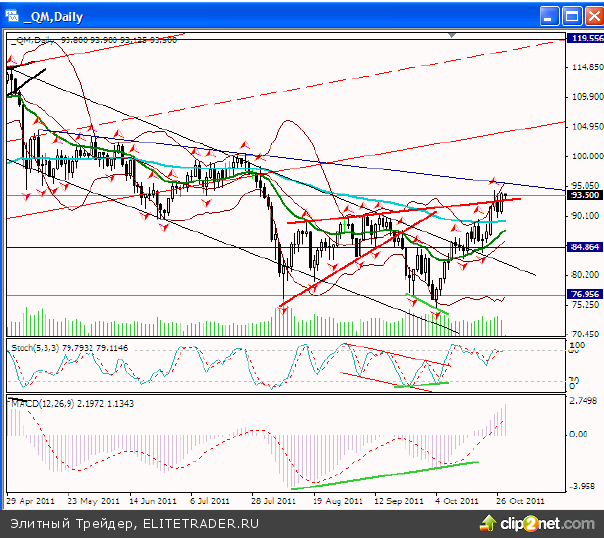The height and width of the screenshot is (538, 604).
Task: Close the _QM,Daily chart window
Action: pos(587,15)
